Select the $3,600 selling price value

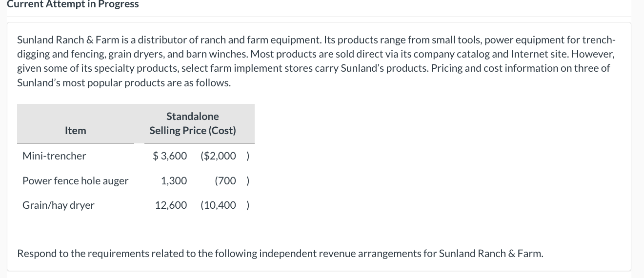pos(170,156)
